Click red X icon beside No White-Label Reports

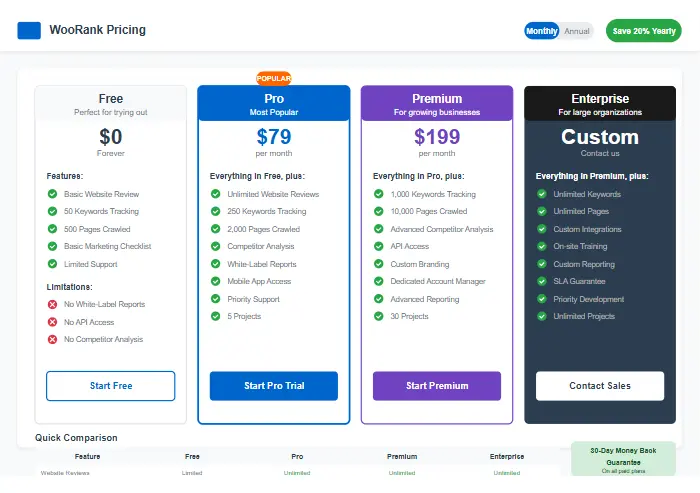tap(52, 304)
